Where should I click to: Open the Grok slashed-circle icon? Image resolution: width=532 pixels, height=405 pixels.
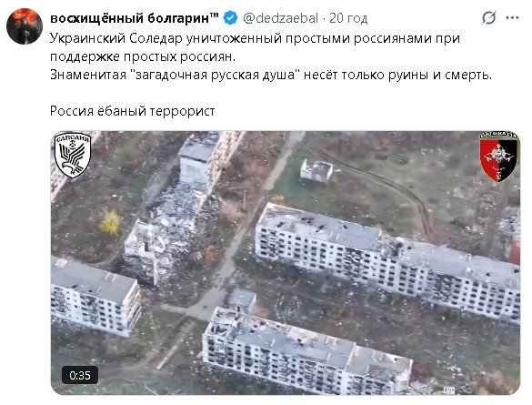pos(488,18)
